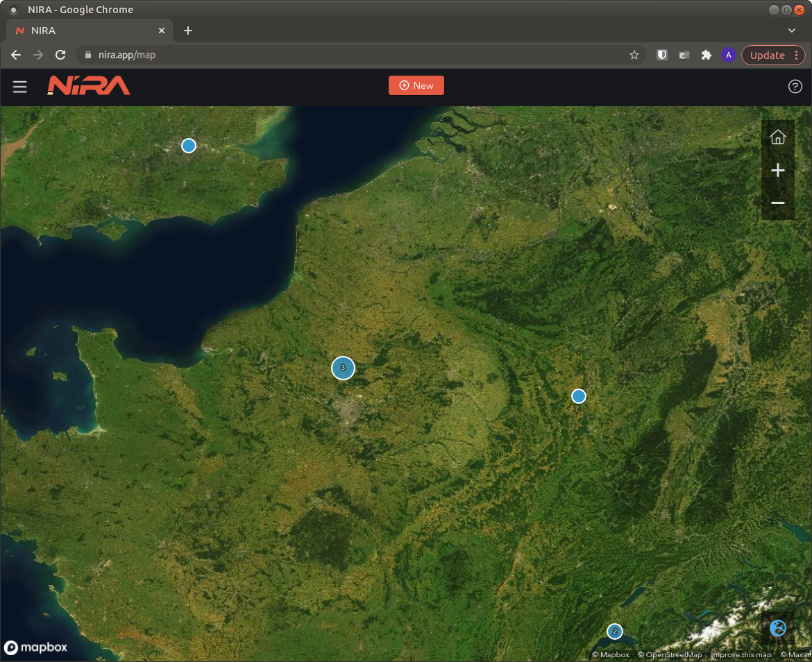
Task: Open the Chrome profile avatar A
Action: tap(729, 55)
